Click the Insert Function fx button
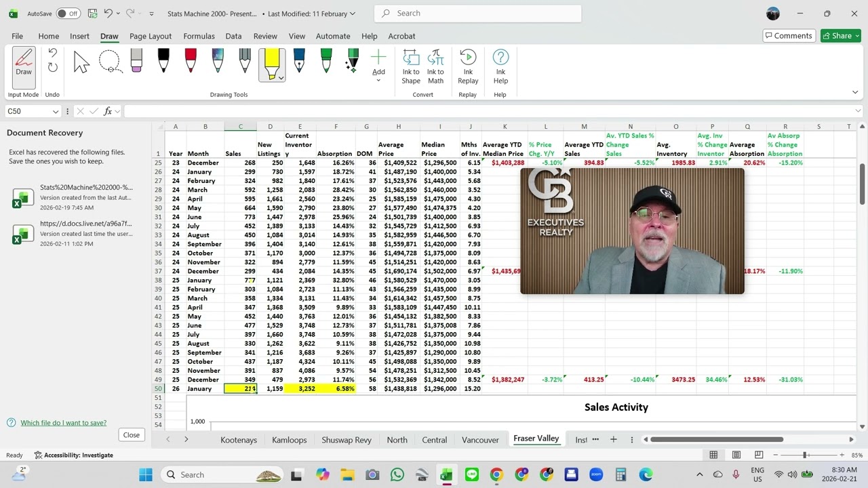The width and height of the screenshot is (868, 488). click(x=108, y=111)
